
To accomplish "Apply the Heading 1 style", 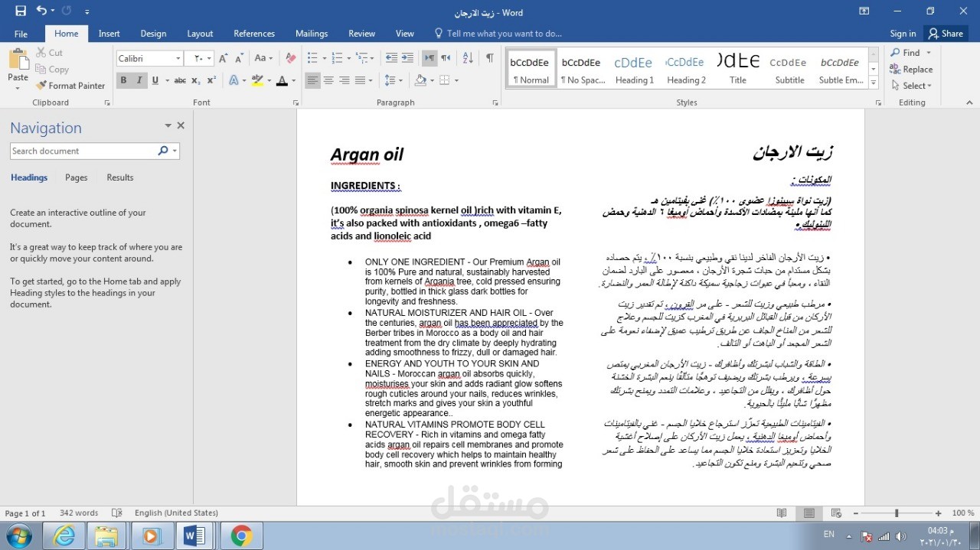I will pyautogui.click(x=634, y=69).
